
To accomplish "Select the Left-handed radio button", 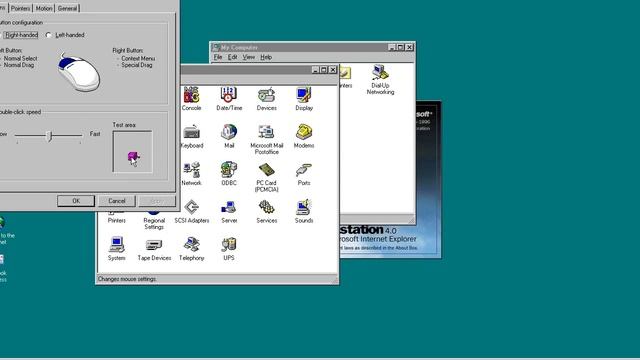I will tap(49, 35).
